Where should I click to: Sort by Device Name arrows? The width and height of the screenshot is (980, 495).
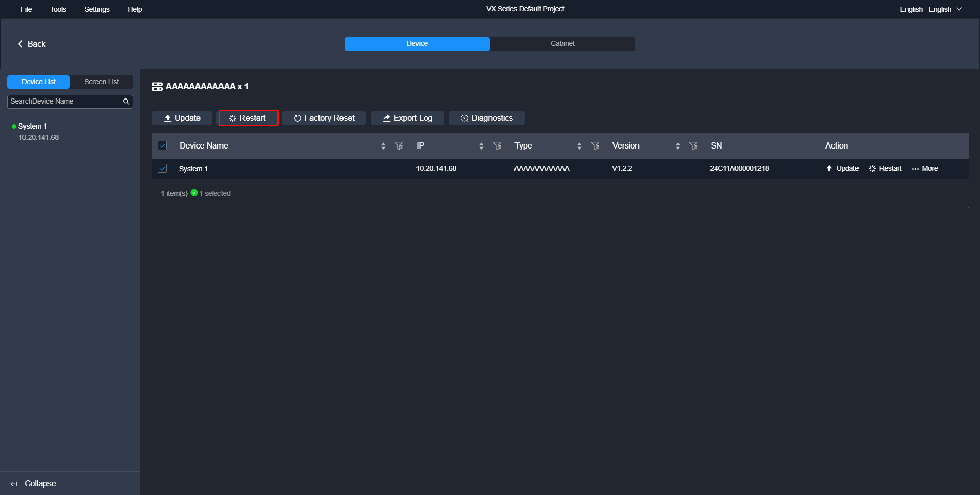pyautogui.click(x=383, y=146)
